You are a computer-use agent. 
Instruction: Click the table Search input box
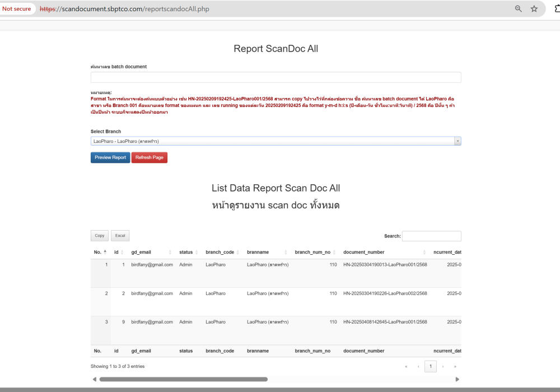tap(431, 236)
